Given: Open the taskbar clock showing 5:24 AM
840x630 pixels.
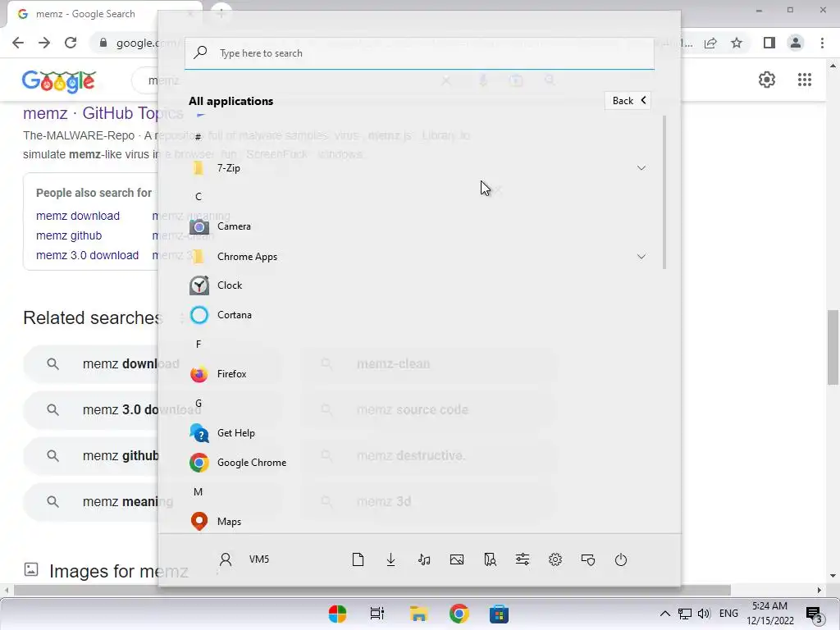Looking at the screenshot, I should click(x=769, y=614).
